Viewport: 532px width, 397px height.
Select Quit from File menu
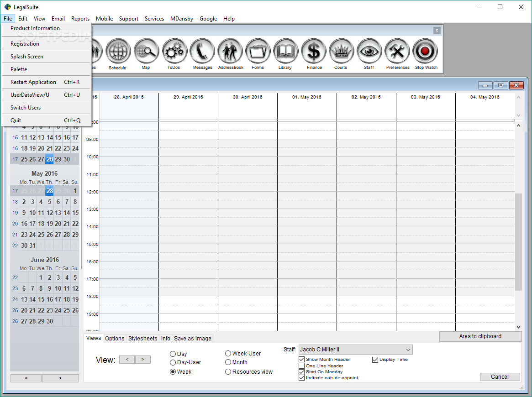[46, 120]
